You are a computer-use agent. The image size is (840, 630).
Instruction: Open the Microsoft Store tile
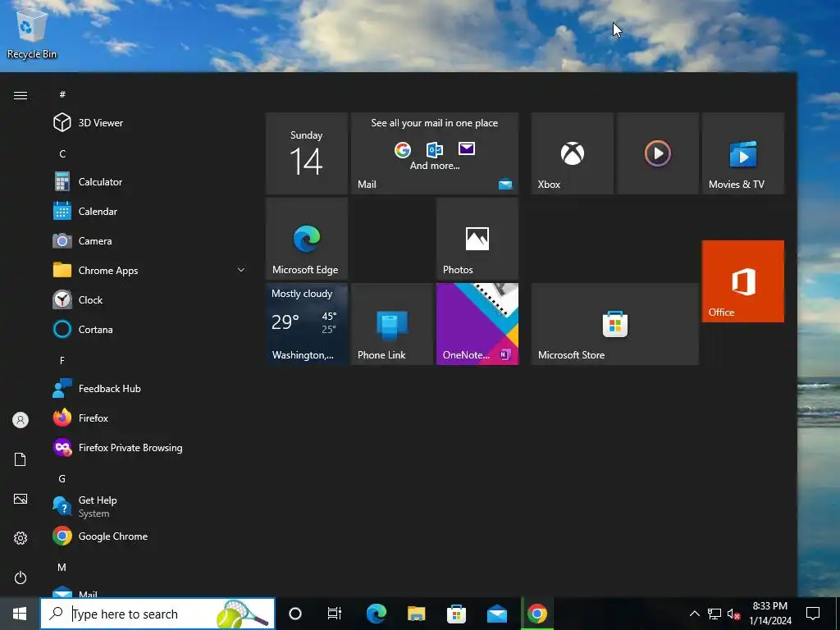point(615,324)
